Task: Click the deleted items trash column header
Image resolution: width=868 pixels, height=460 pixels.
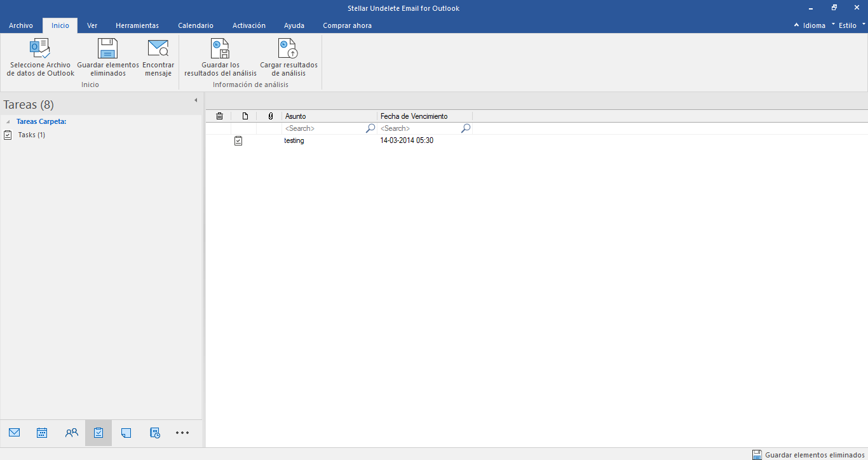Action: click(219, 116)
